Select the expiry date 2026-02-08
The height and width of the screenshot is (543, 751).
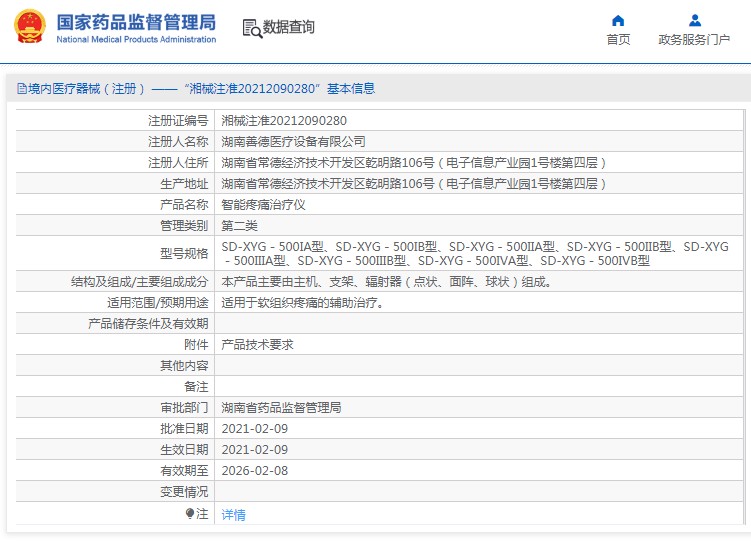pos(254,470)
